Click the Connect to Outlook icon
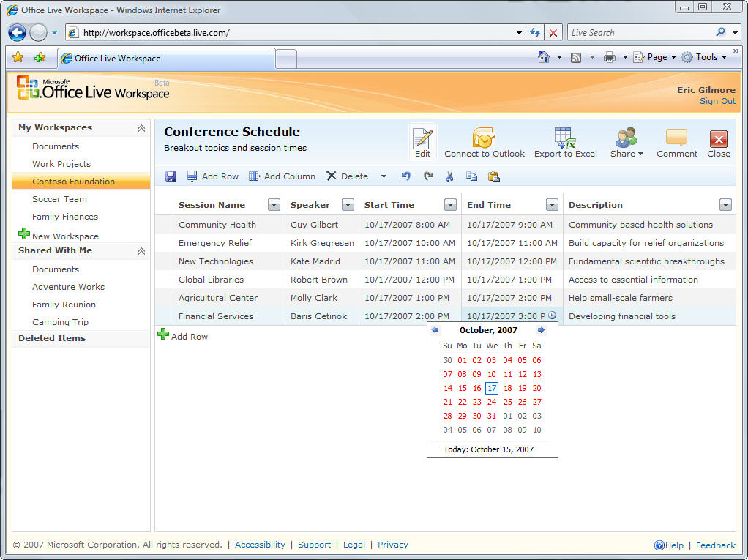 484,143
